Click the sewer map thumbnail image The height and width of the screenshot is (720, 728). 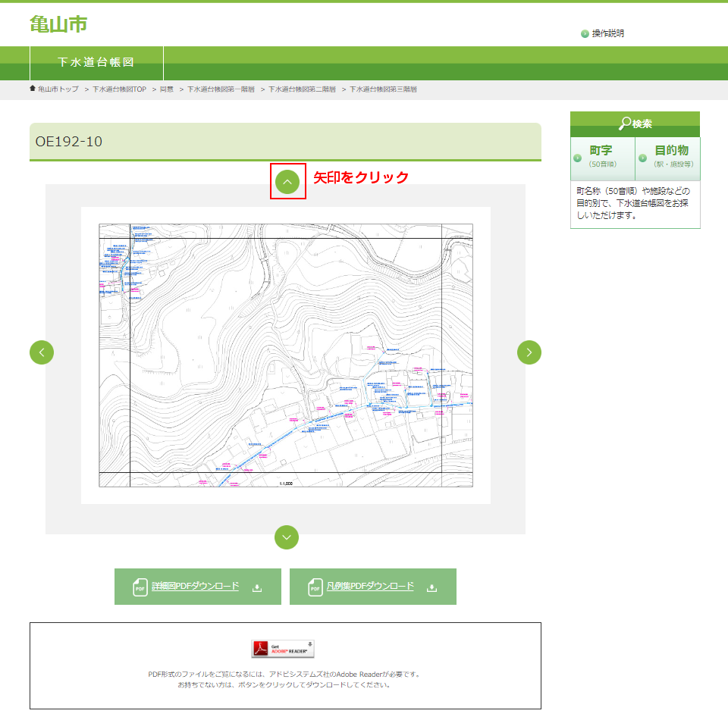click(286, 355)
